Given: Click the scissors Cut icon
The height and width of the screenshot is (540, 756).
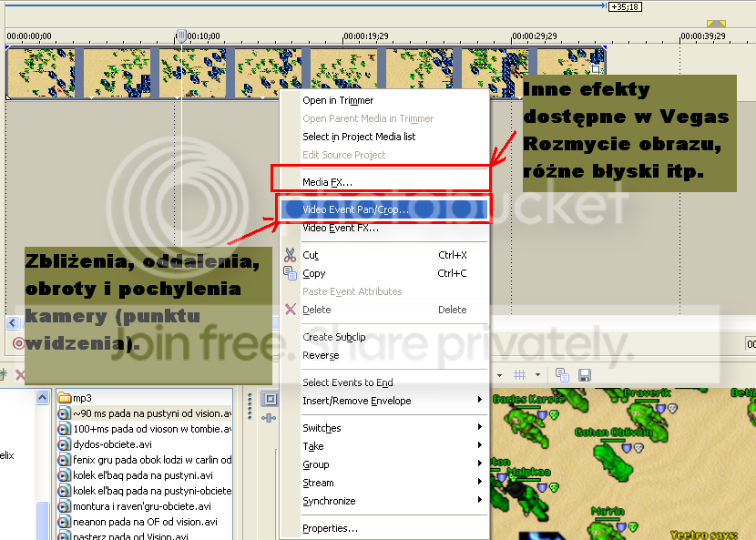Looking at the screenshot, I should pos(290,255).
